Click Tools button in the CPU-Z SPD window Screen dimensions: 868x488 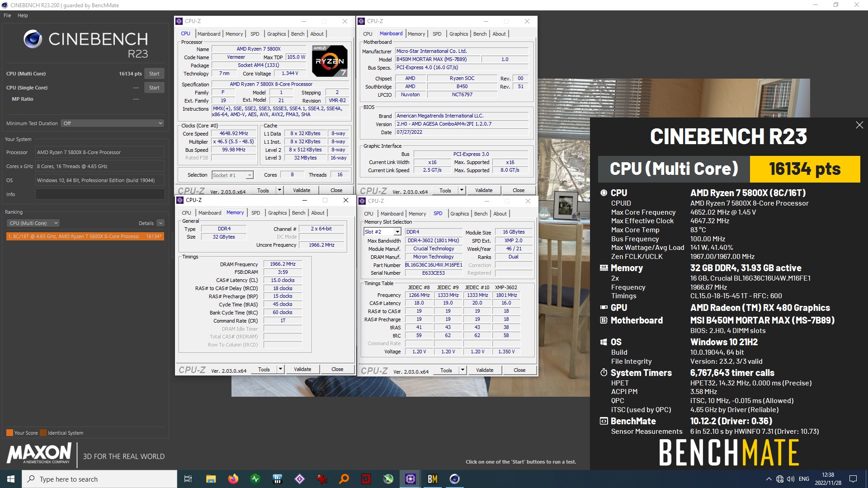point(446,370)
